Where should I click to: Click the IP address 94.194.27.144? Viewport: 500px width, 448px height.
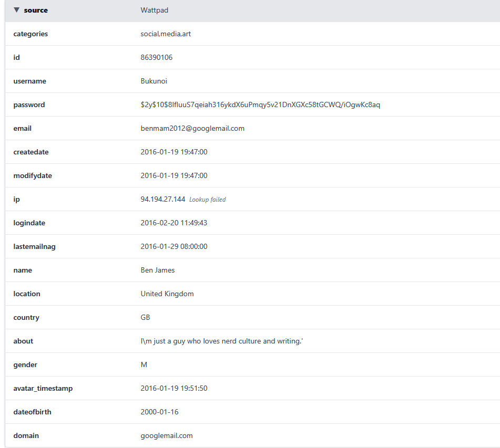[x=162, y=199]
